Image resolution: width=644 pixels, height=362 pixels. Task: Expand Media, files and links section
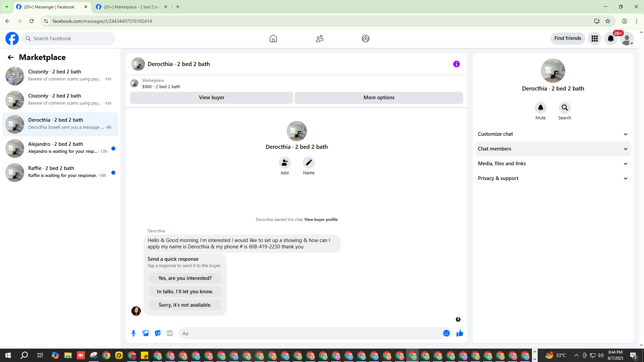[553, 164]
